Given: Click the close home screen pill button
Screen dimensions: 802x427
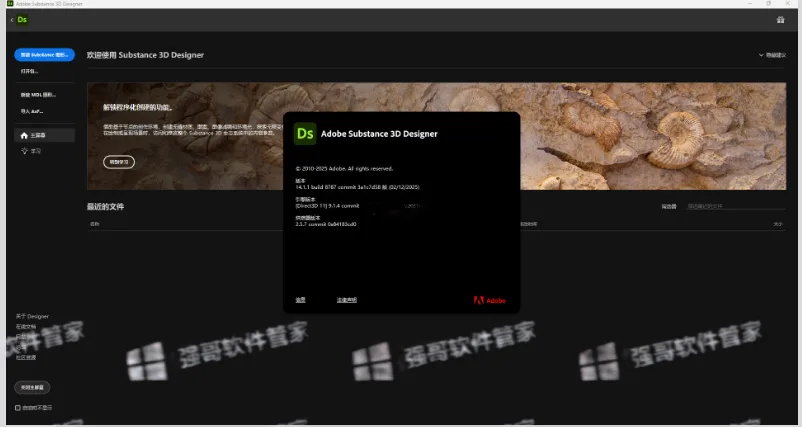Looking at the screenshot, I should (32, 388).
